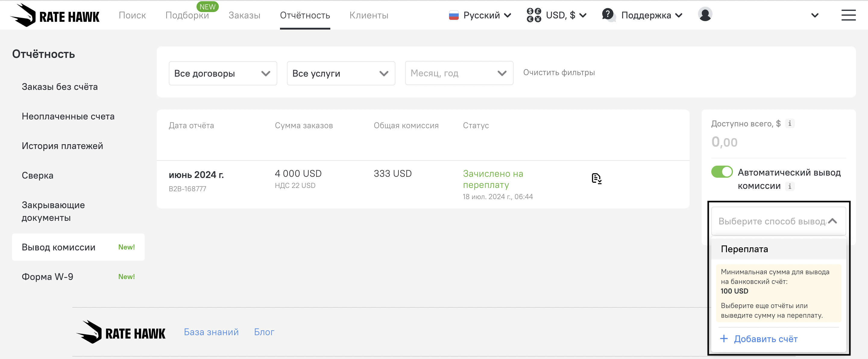The height and width of the screenshot is (359, 868).
Task: Click info icon next to available total
Action: pos(790,123)
